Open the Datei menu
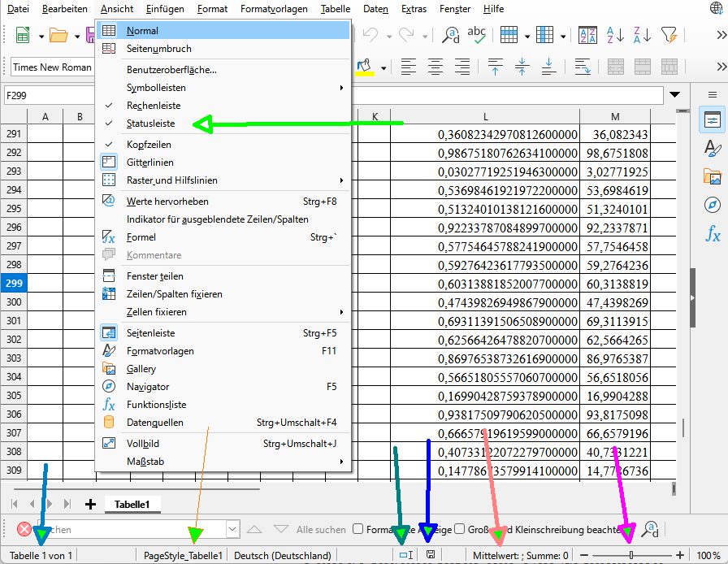This screenshot has height=564, width=728. tap(19, 9)
